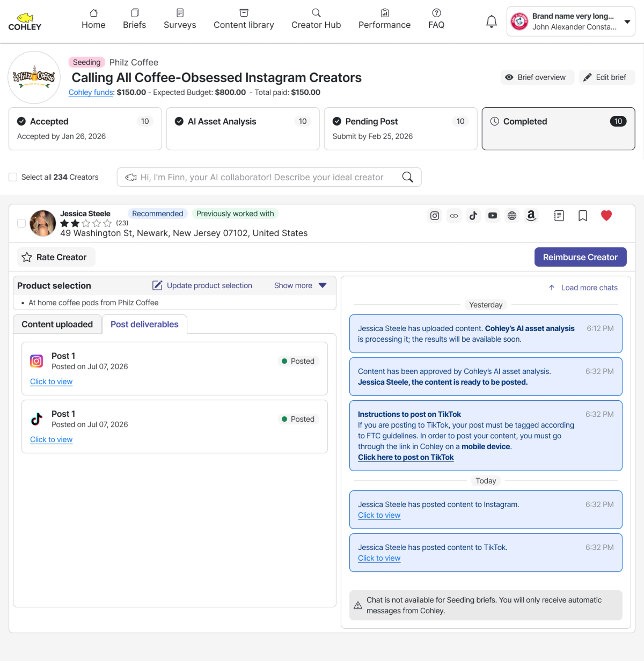
Task: Click Jessica Steele's star rating
Action: pyautogui.click(x=86, y=223)
